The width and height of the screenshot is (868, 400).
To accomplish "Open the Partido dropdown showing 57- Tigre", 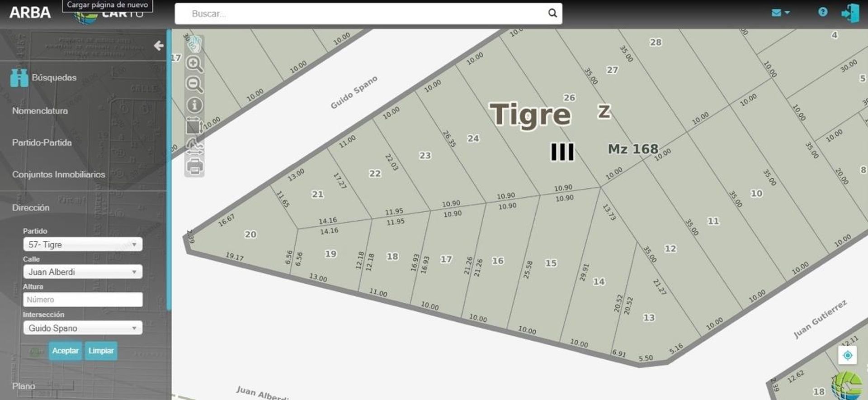I will (x=83, y=244).
